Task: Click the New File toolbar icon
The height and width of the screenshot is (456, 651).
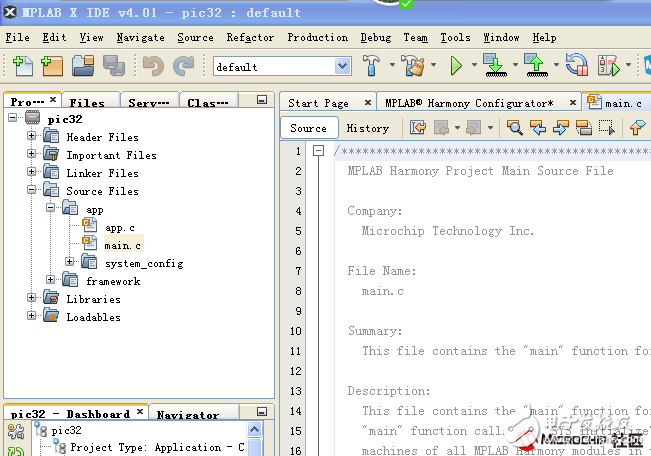Action: (x=21, y=66)
